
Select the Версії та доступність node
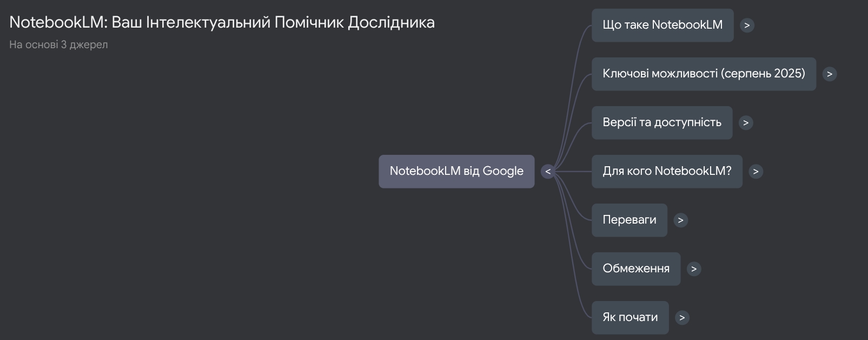click(x=662, y=123)
